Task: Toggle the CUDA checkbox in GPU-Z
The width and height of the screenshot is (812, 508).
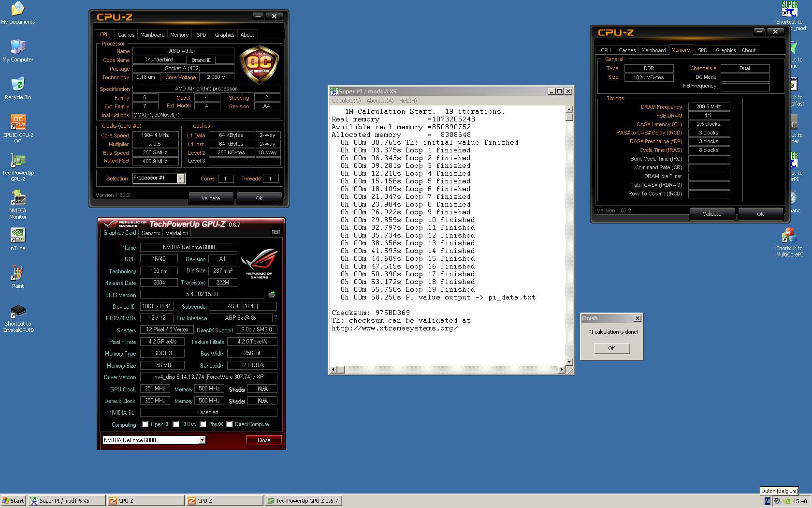Action: pos(176,424)
